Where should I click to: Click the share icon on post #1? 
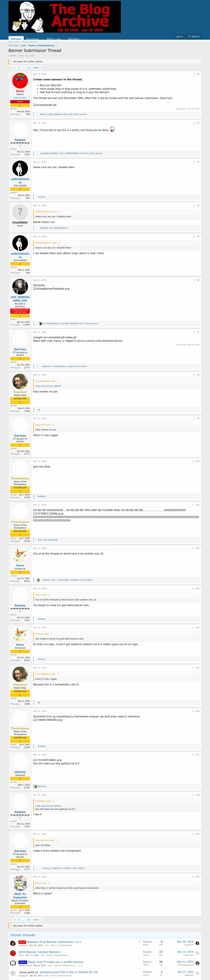pyautogui.click(x=194, y=74)
